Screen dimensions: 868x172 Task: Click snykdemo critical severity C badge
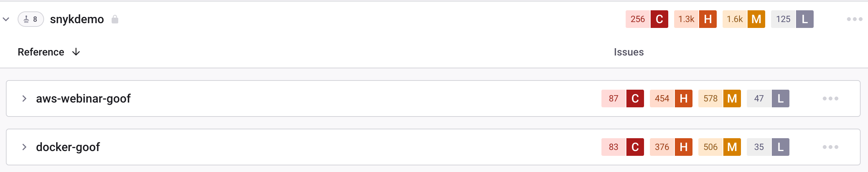click(659, 19)
